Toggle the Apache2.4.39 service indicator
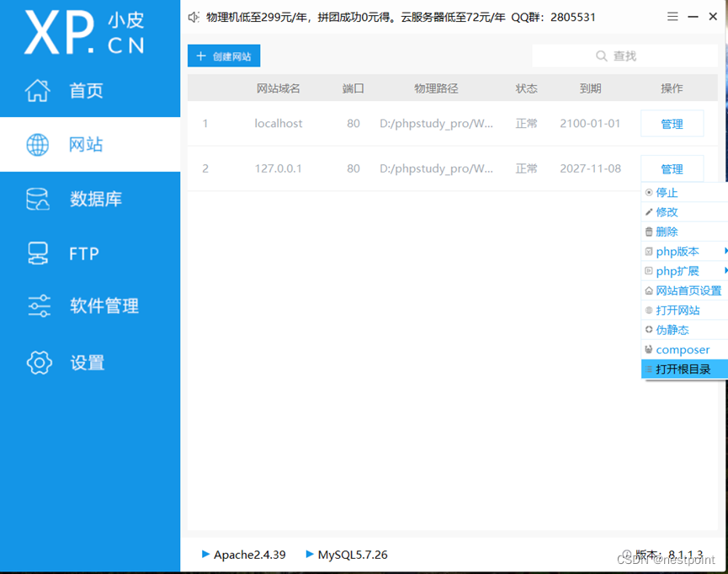Viewport: 728px width, 574px height. coord(205,555)
